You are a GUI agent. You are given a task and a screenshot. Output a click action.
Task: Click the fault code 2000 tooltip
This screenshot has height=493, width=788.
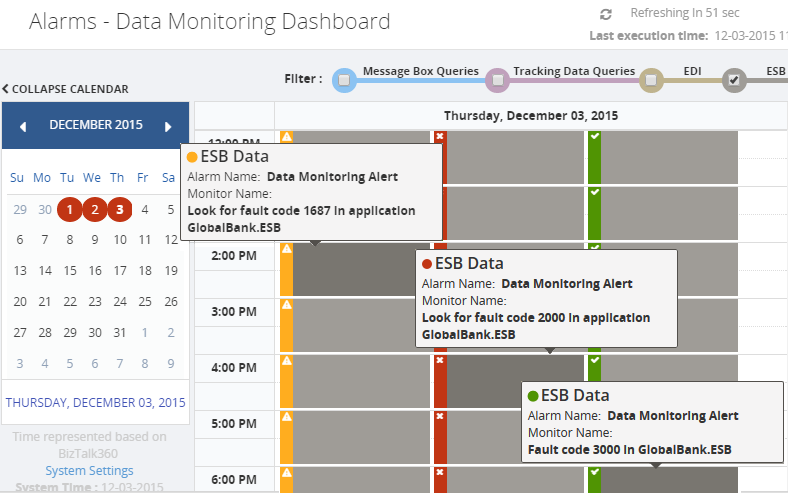coord(546,299)
